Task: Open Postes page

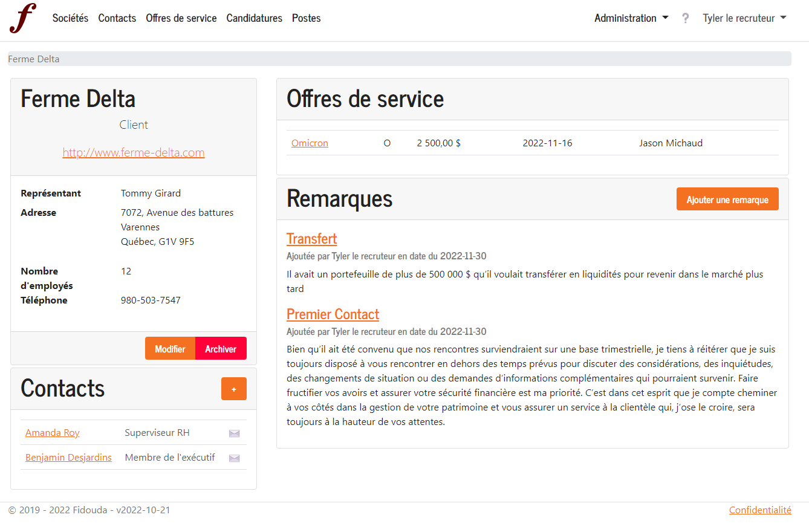Action: [x=307, y=18]
